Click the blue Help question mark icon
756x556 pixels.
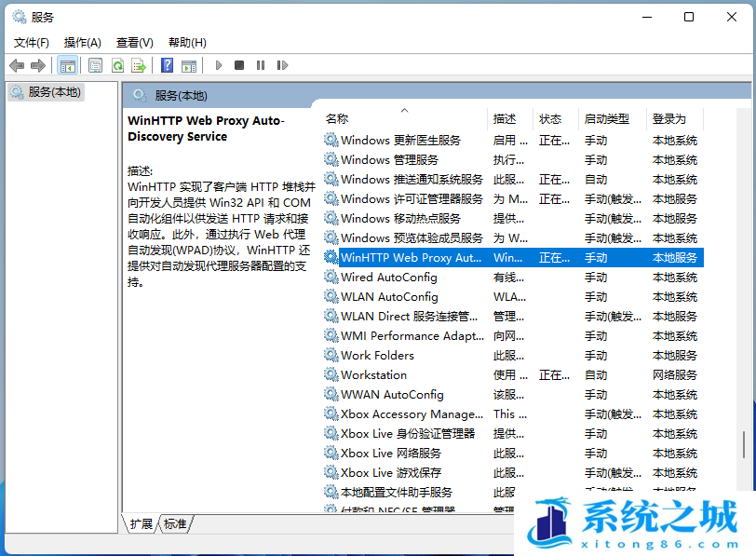click(167, 65)
